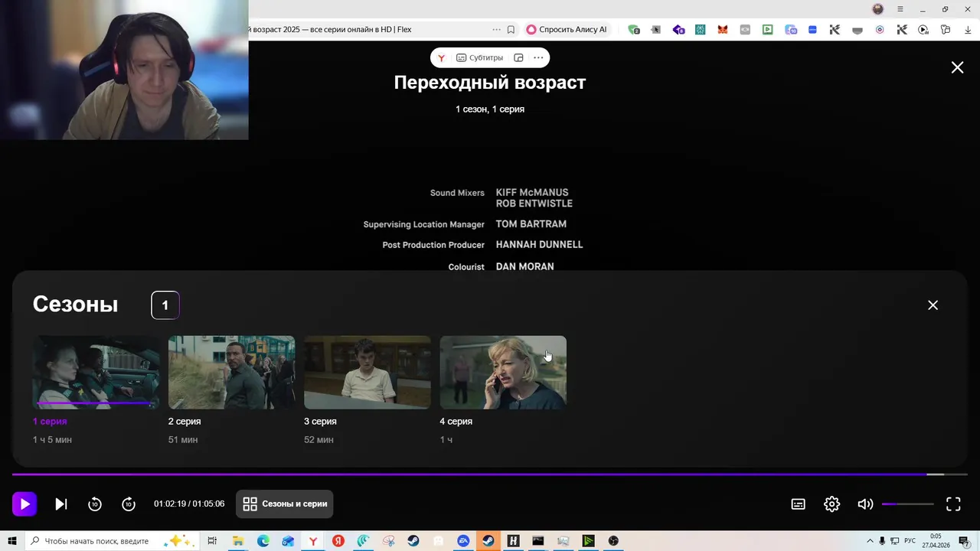Viewport: 980px width, 551px height.
Task: Open the MetaMask fox extension
Action: pyautogui.click(x=723, y=29)
